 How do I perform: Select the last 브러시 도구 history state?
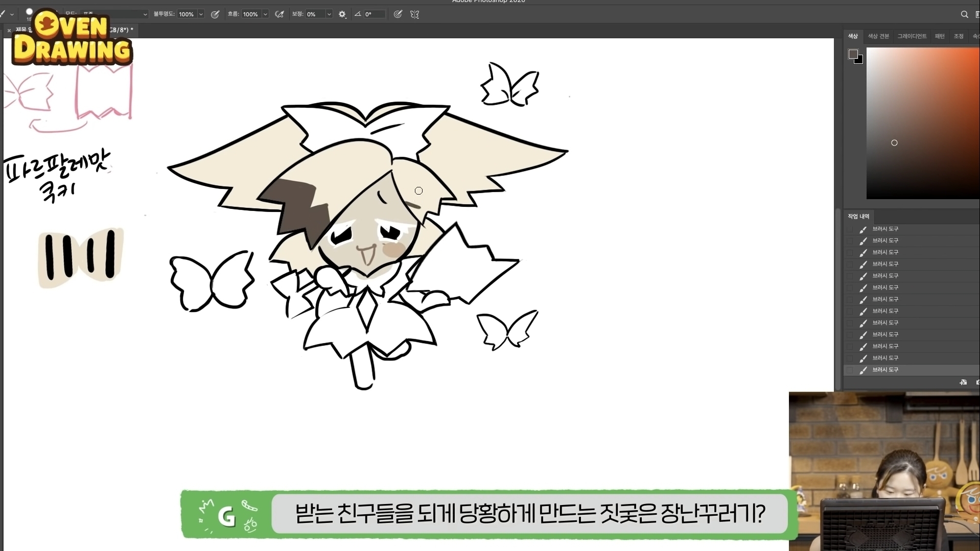click(x=913, y=370)
